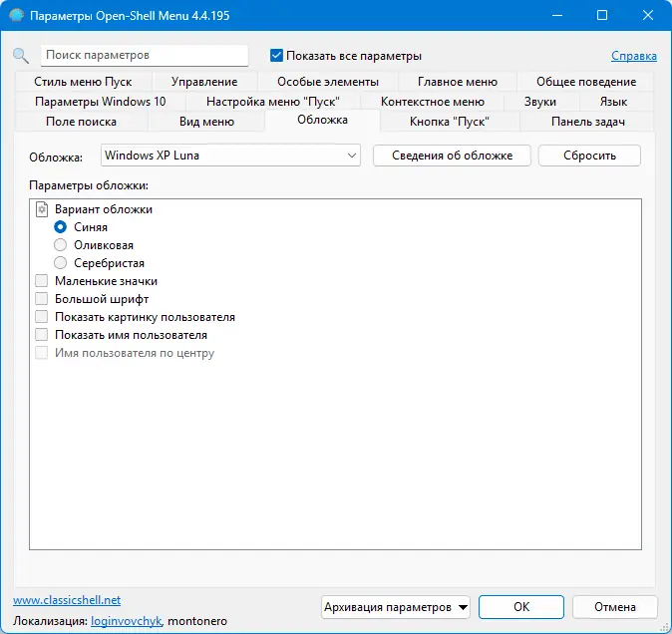The image size is (672, 634).
Task: Click the Вариант обложки heading
Action: [x=104, y=209]
